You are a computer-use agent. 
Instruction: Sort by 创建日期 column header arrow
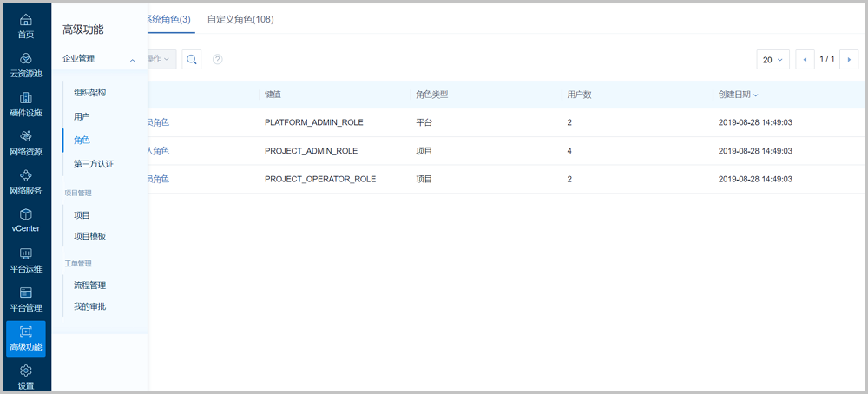[756, 95]
